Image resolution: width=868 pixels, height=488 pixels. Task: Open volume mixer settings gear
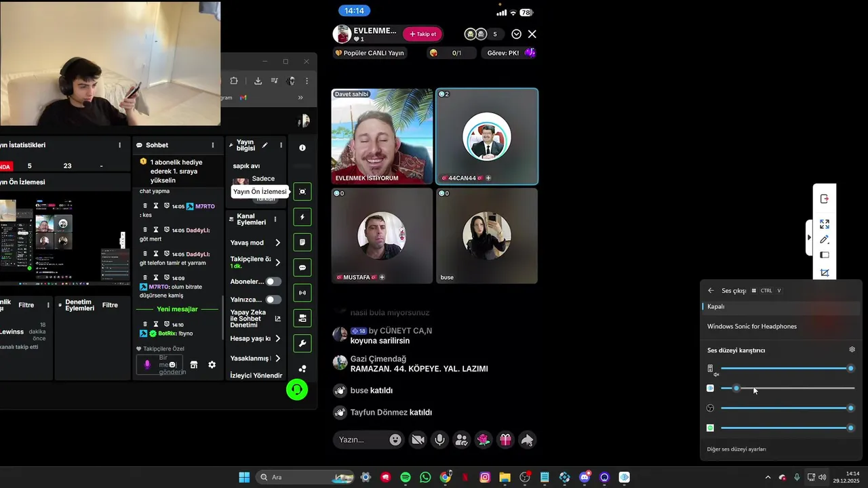852,350
